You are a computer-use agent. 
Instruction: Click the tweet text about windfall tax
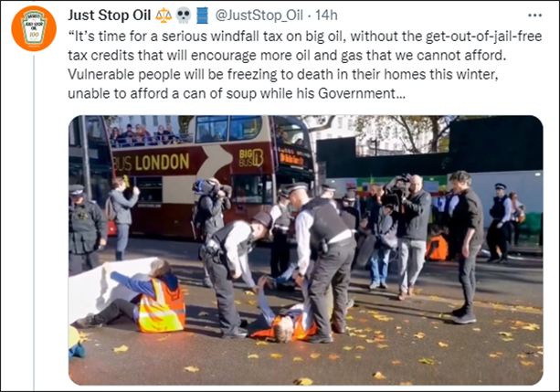click(304, 65)
